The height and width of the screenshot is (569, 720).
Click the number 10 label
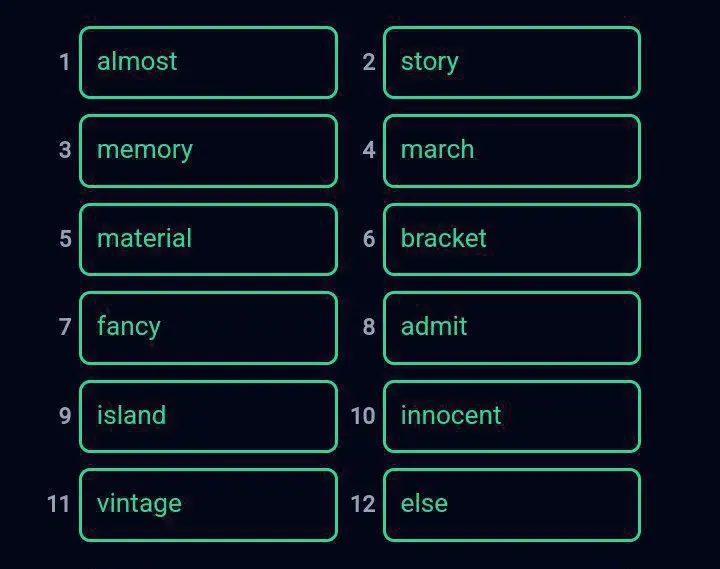click(x=363, y=416)
